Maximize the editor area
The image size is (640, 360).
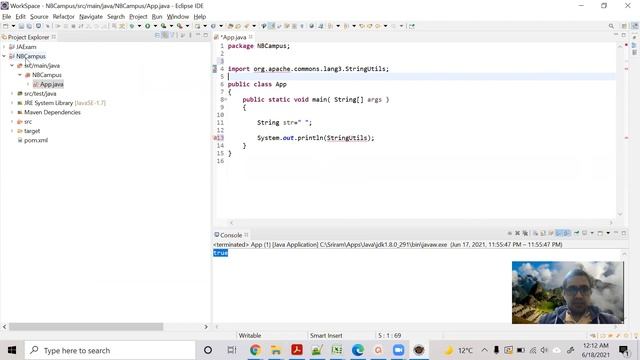coord(624,36)
